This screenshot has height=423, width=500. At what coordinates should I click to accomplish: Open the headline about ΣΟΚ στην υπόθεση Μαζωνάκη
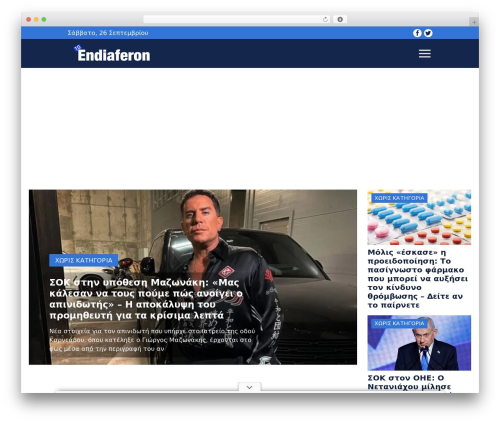coord(146,299)
